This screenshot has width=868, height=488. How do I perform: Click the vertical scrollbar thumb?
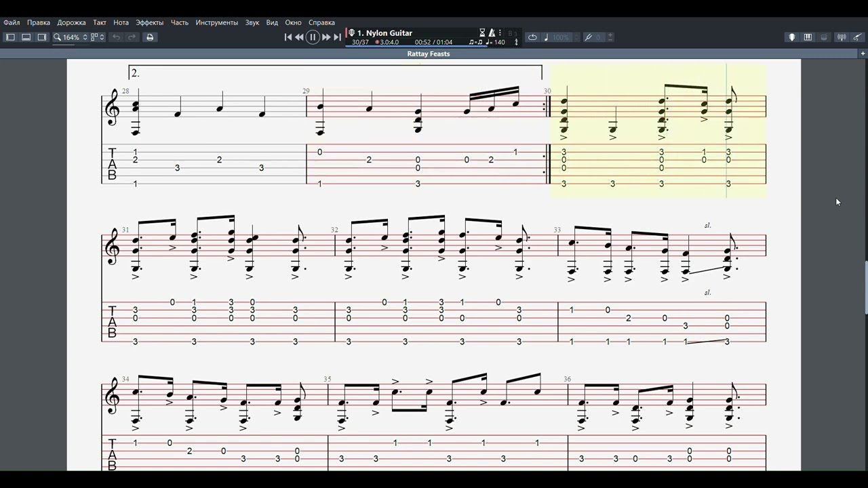click(865, 287)
